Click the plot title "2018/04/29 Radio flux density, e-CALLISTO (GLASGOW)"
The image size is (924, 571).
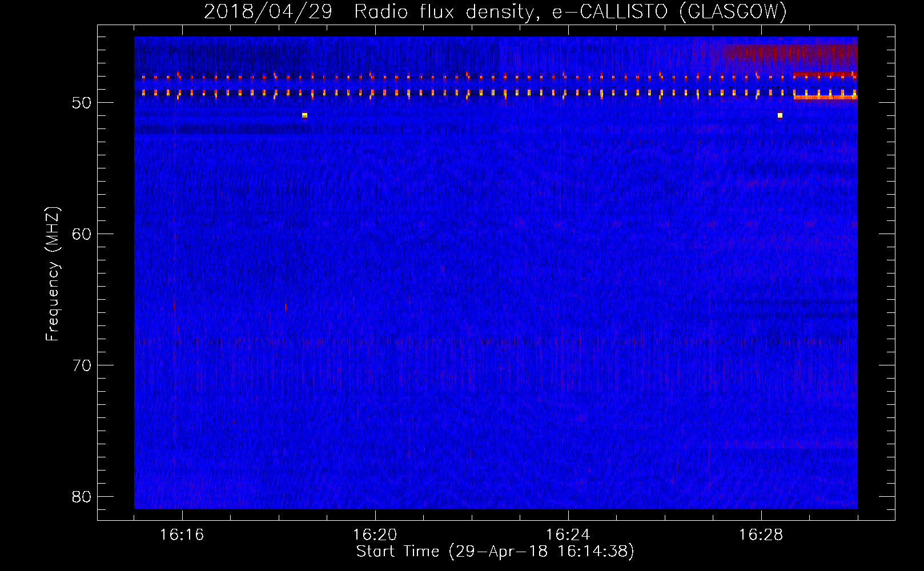pos(495,11)
